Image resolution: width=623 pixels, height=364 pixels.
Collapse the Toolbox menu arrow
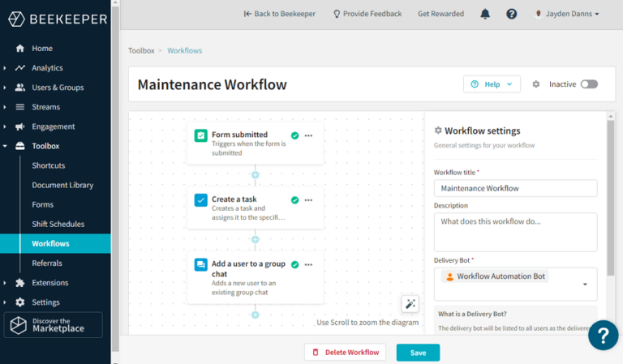pyautogui.click(x=5, y=146)
